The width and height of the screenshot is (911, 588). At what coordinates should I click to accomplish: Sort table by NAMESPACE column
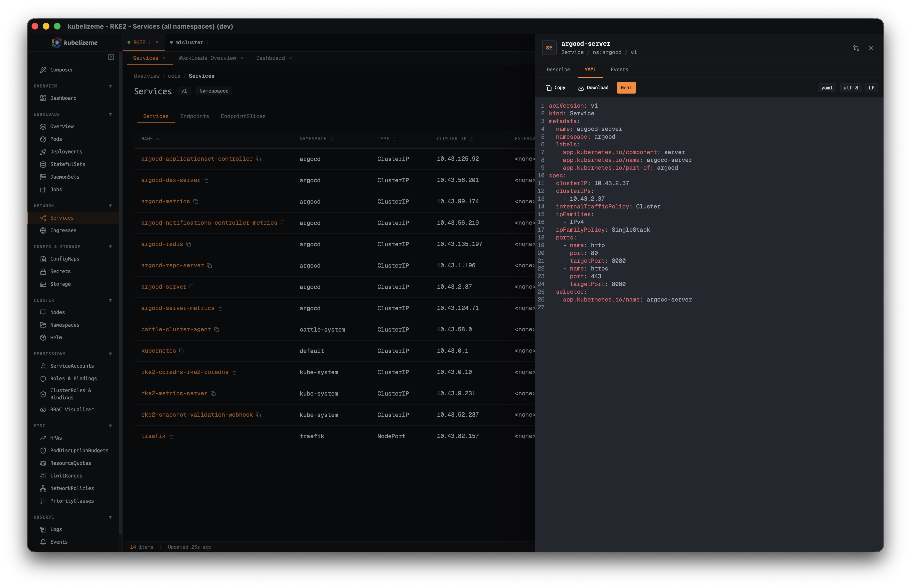click(x=316, y=139)
